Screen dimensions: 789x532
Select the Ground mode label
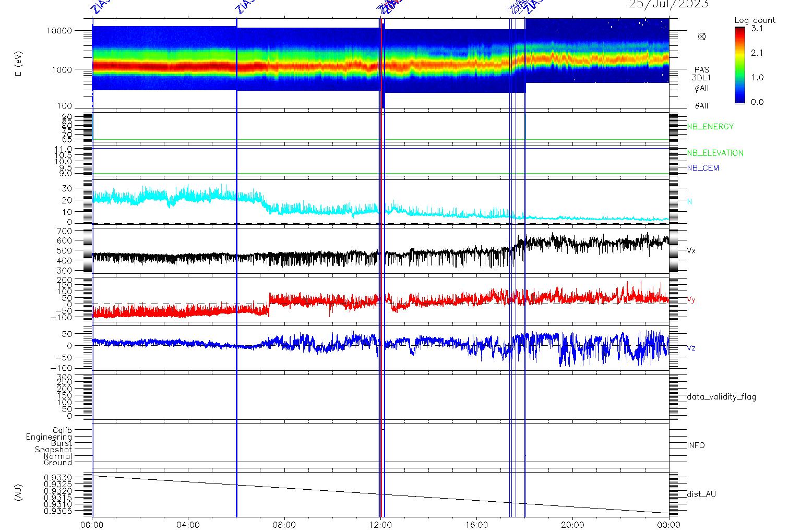[58, 463]
